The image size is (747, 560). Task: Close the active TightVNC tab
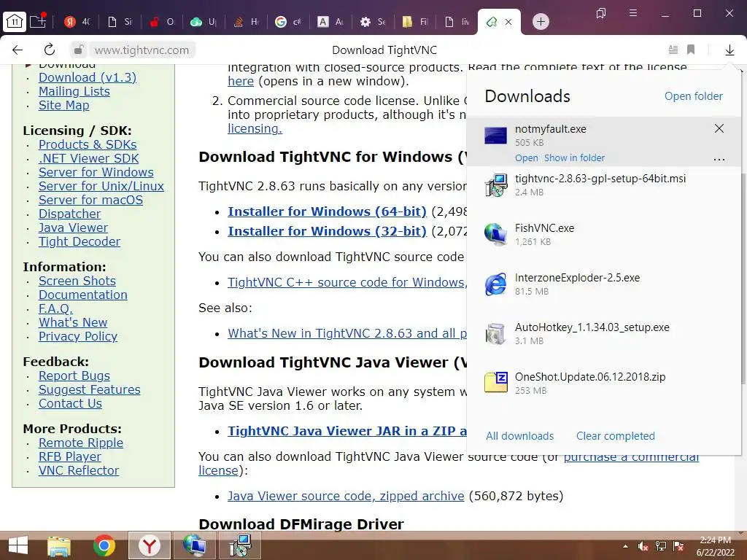pos(508,21)
